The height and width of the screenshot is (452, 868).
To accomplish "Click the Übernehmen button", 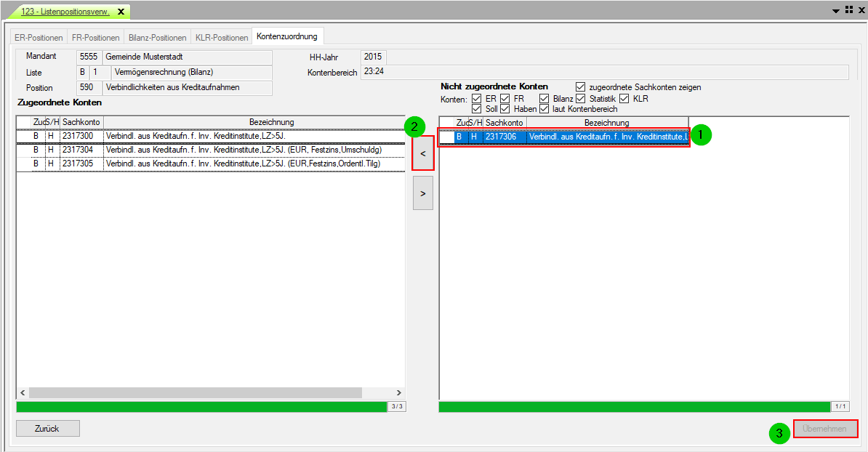I will click(825, 429).
